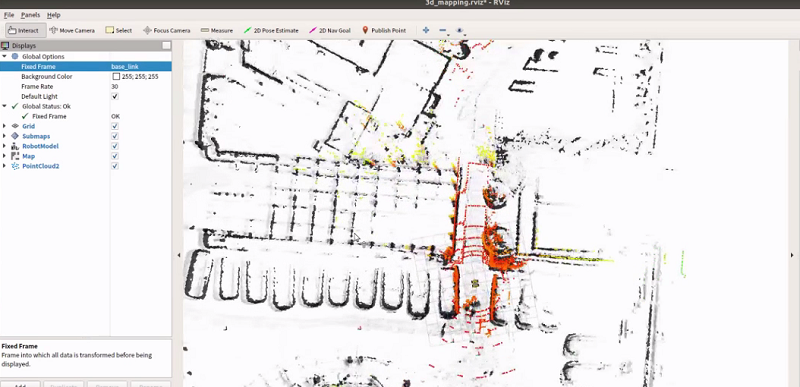Toggle the PointCloud2 display checkbox
The width and height of the screenshot is (800, 387).
pyautogui.click(x=115, y=166)
